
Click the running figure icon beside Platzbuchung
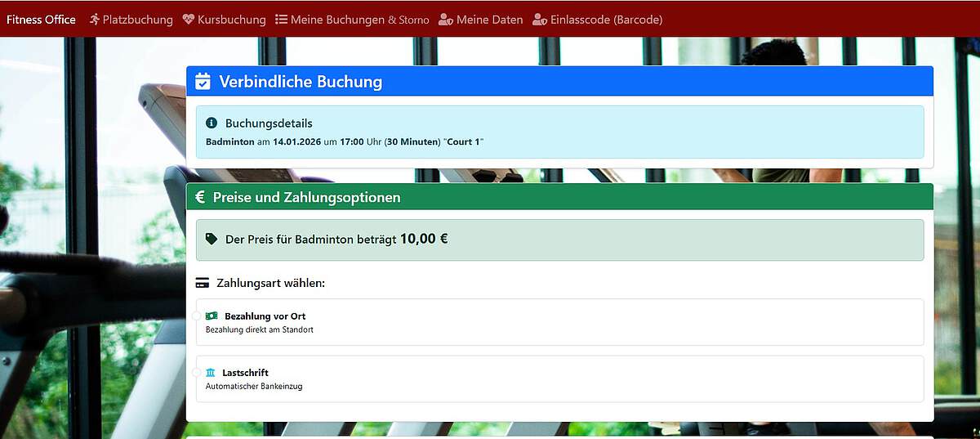click(x=95, y=20)
